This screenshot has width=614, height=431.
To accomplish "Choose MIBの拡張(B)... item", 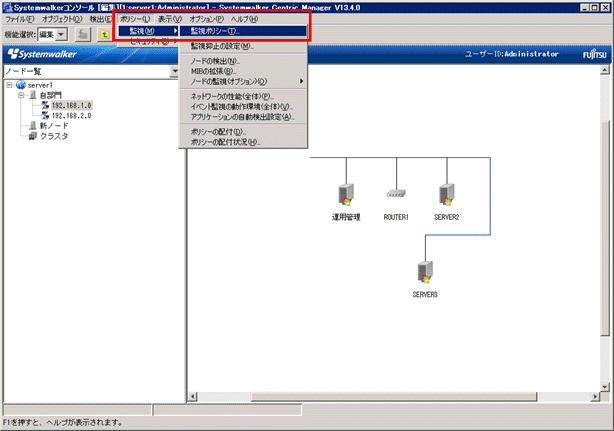I will [x=243, y=71].
